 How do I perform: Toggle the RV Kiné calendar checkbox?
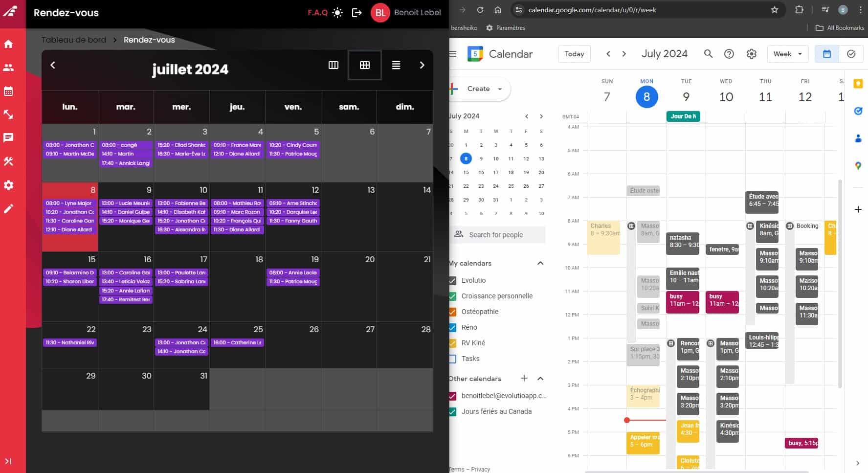click(x=452, y=343)
